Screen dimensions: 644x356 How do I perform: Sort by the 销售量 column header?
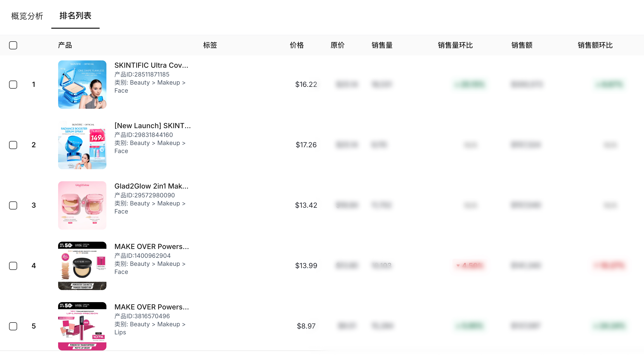[x=382, y=45]
